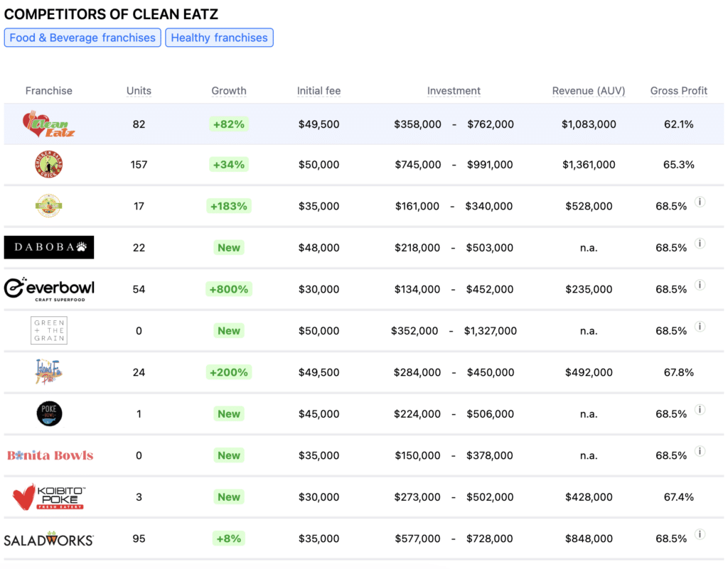Image resolution: width=728 pixels, height=569 pixels.
Task: Sort by the Units column header
Action: click(x=139, y=91)
